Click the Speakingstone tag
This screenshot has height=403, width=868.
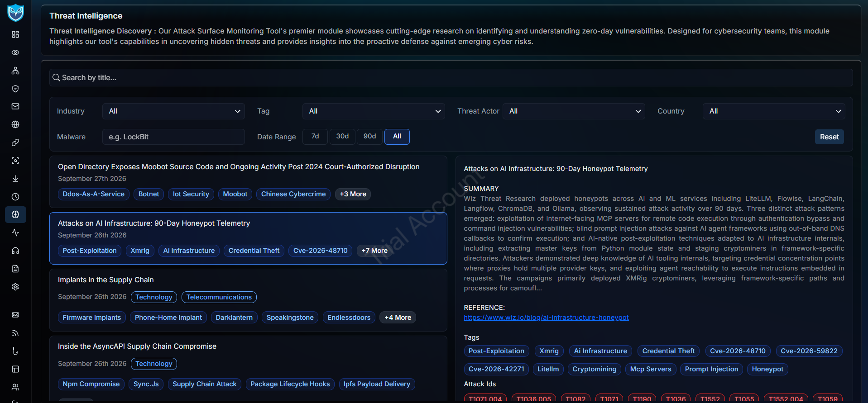(x=290, y=318)
